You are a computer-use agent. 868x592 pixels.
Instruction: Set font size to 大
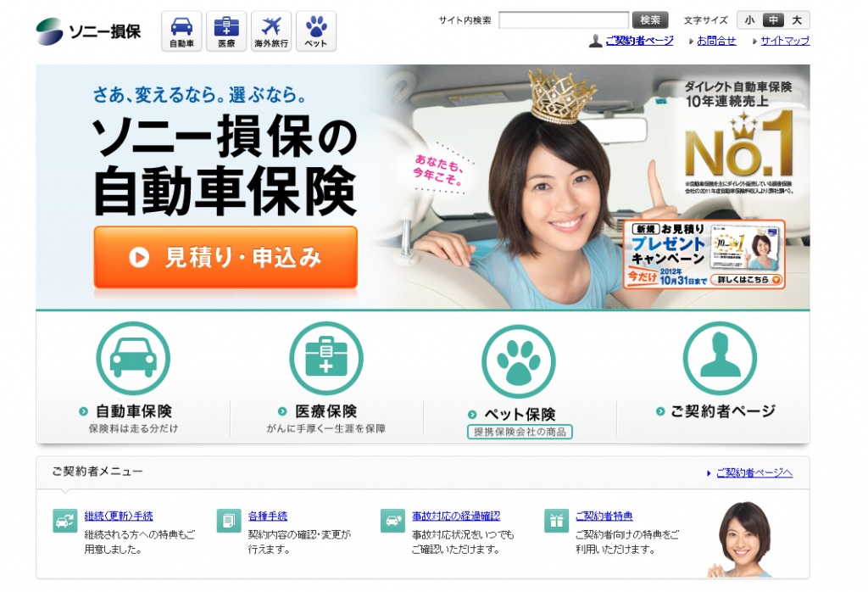click(797, 20)
